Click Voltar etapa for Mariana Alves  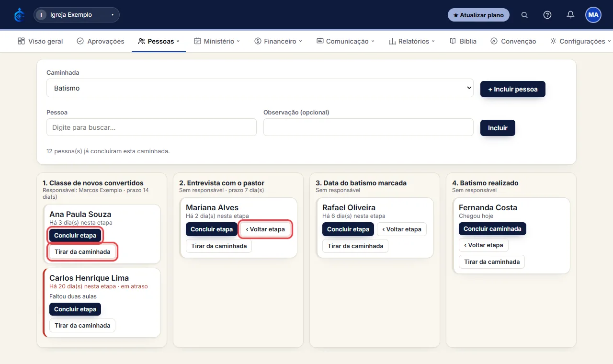click(265, 229)
